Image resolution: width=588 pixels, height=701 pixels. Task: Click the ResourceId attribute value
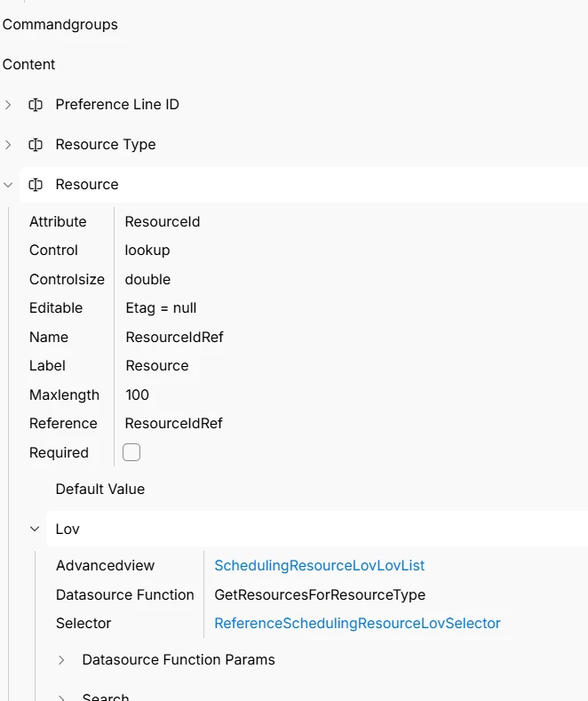point(163,222)
